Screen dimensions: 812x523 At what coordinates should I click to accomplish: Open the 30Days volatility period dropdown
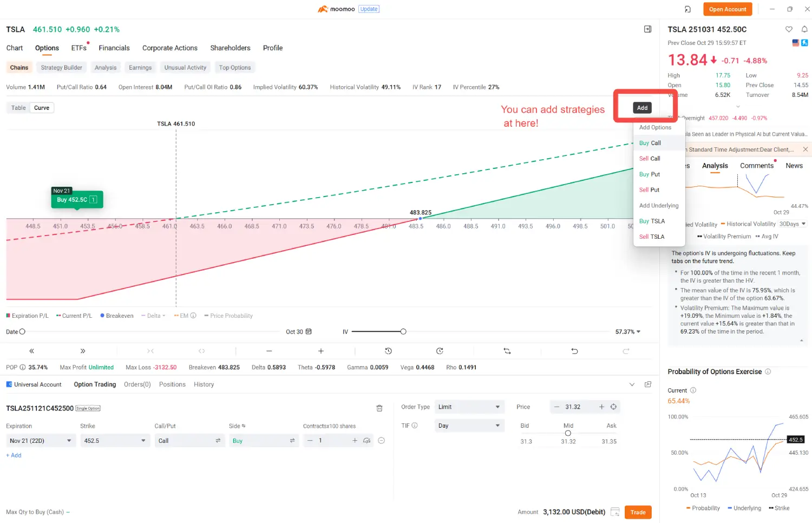tap(793, 224)
